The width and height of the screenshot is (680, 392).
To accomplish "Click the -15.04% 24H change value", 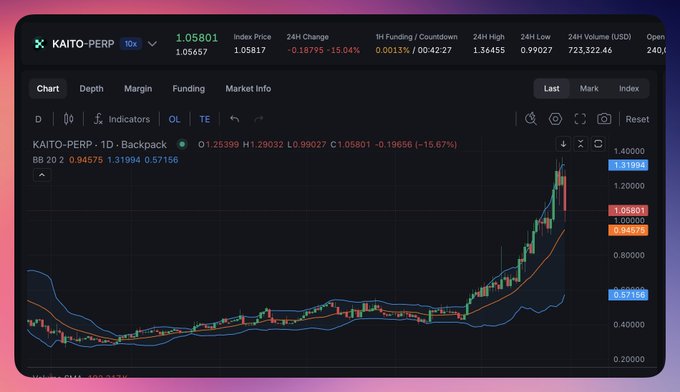I will pyautogui.click(x=343, y=50).
